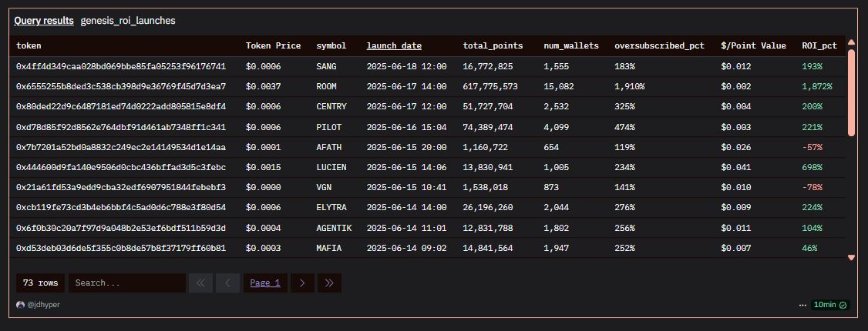Click the 698% ROI value
Screen dimensions: 868x331
812,168
